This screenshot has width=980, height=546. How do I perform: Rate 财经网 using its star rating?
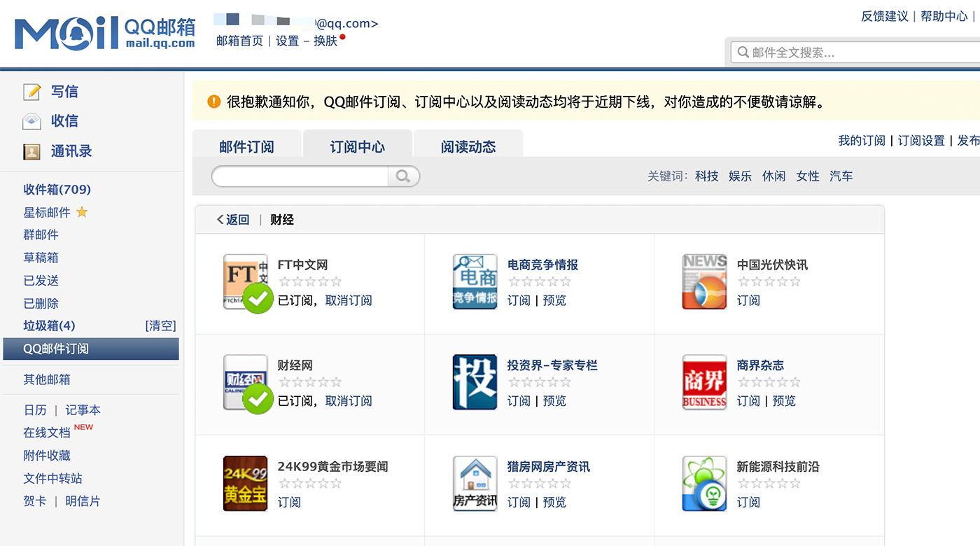[310, 382]
